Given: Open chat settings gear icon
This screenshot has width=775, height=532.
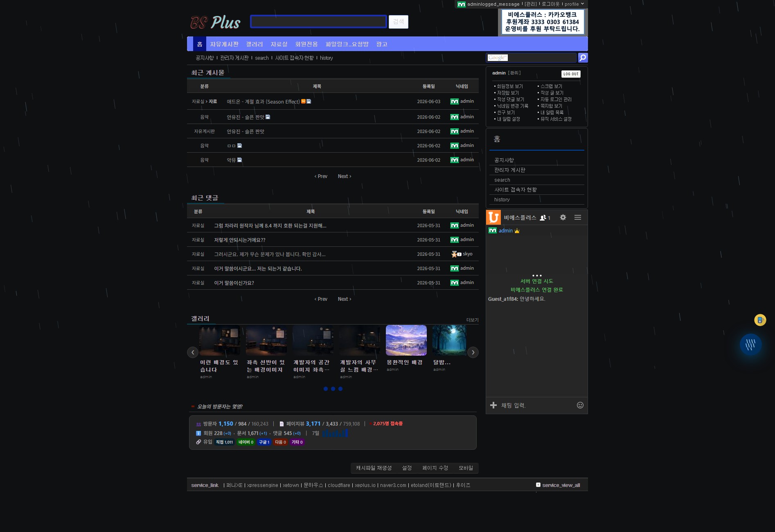Looking at the screenshot, I should click(x=563, y=217).
